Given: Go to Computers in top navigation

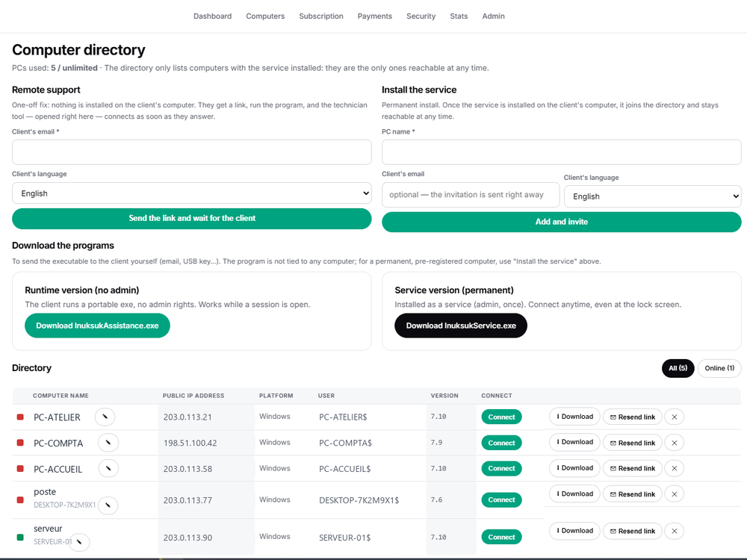Looking at the screenshot, I should pyautogui.click(x=265, y=16).
